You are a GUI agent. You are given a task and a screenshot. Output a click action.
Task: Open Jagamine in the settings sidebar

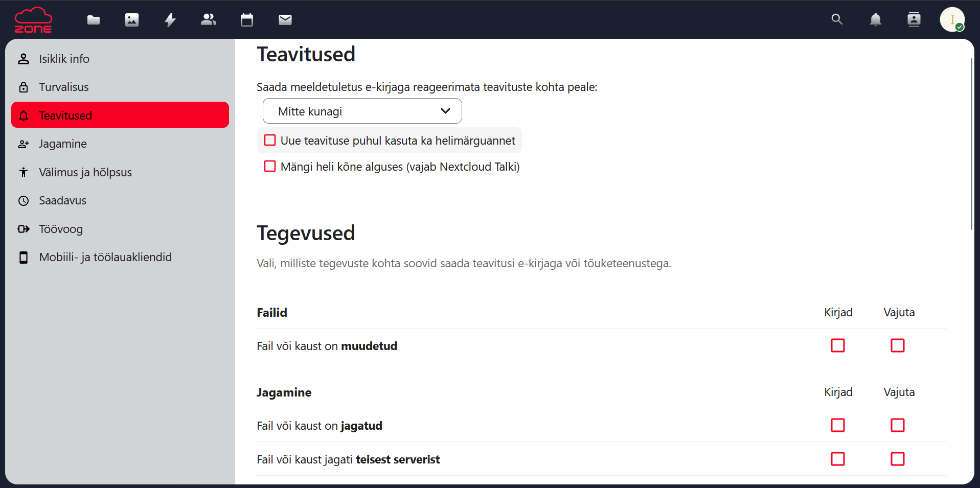click(120, 144)
